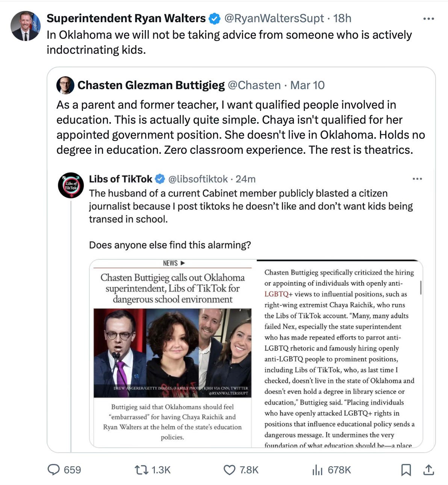Like the tweet with the heart icon
This screenshot has width=448, height=485.
(229, 470)
